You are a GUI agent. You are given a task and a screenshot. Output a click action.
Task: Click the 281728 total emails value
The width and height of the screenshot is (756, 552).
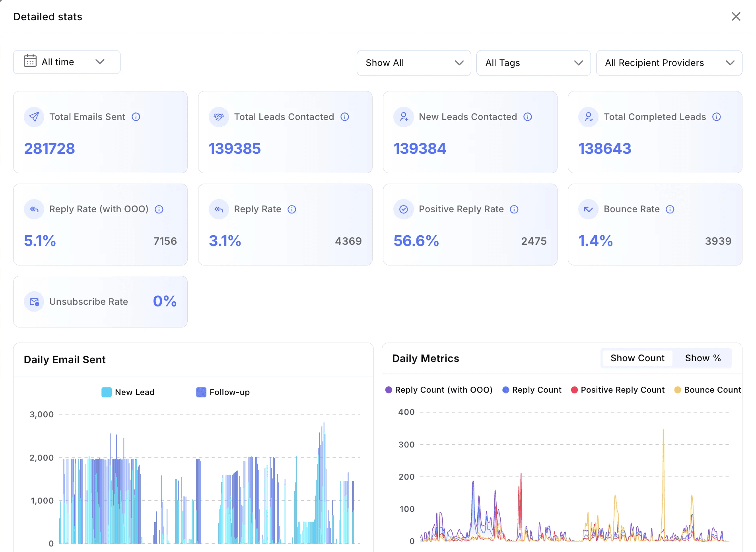(49, 149)
